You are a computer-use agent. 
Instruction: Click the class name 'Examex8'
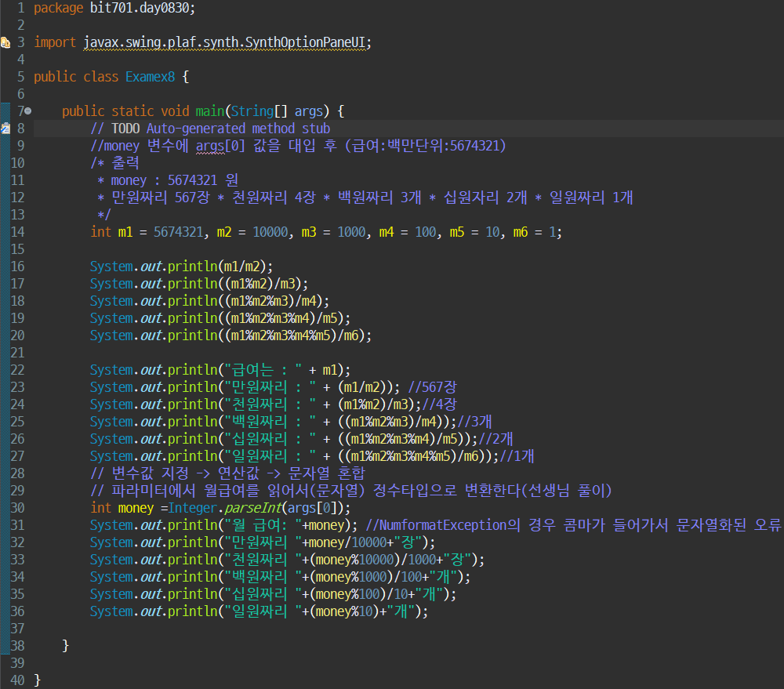point(150,77)
